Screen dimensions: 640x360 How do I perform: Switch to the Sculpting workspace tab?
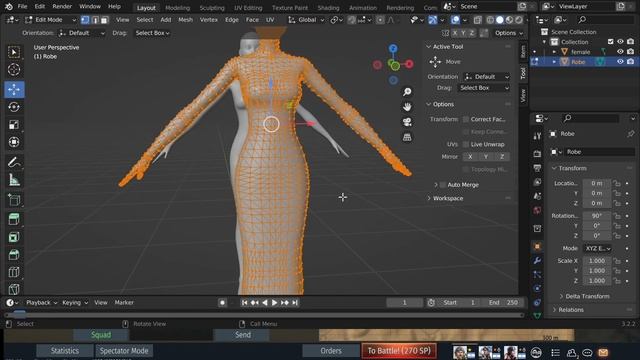pyautogui.click(x=212, y=8)
